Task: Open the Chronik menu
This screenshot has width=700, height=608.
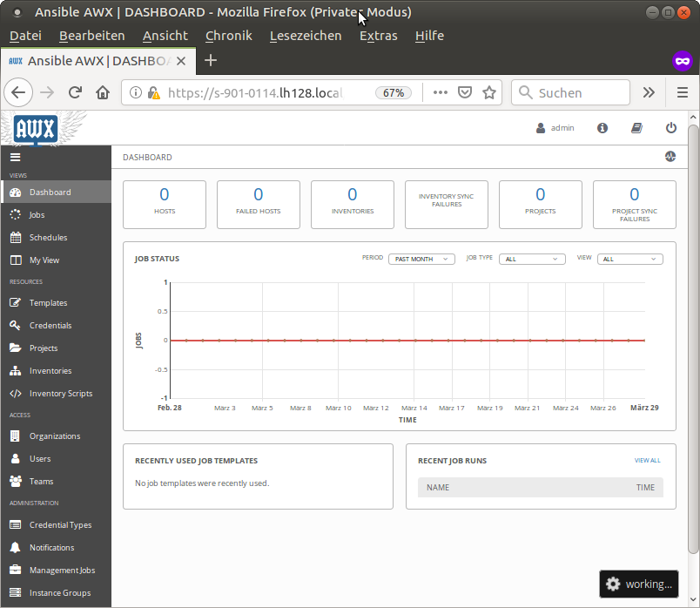Action: pos(229,36)
